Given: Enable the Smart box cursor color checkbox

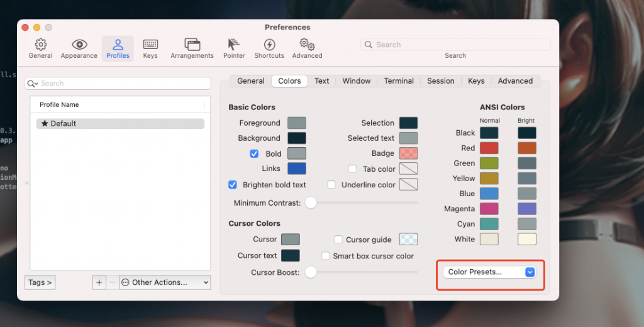Looking at the screenshot, I should point(326,256).
